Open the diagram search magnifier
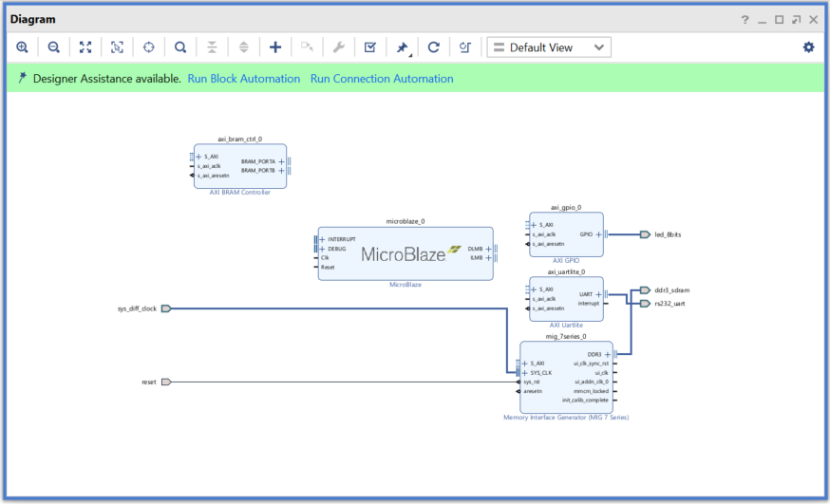 tap(180, 47)
